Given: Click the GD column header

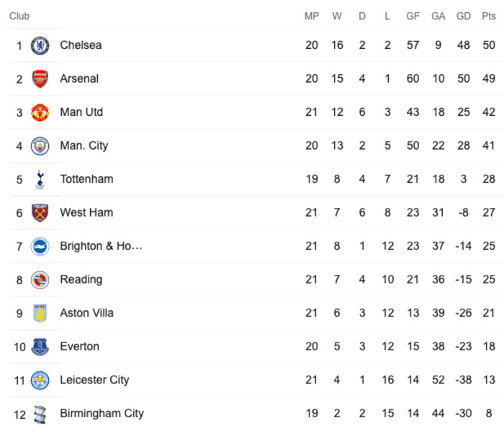Looking at the screenshot, I should coord(464,16).
